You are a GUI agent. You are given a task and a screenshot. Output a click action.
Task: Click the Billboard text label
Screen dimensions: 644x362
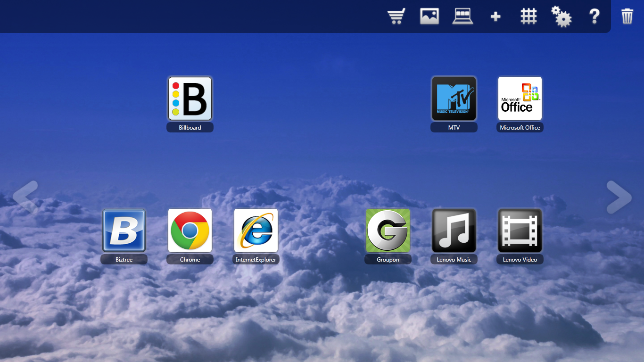click(190, 128)
